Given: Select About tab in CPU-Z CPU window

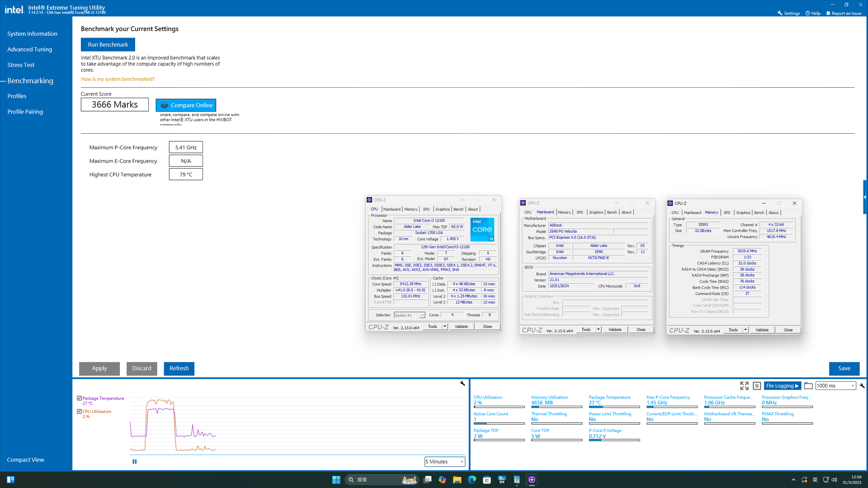Looking at the screenshot, I should (473, 209).
